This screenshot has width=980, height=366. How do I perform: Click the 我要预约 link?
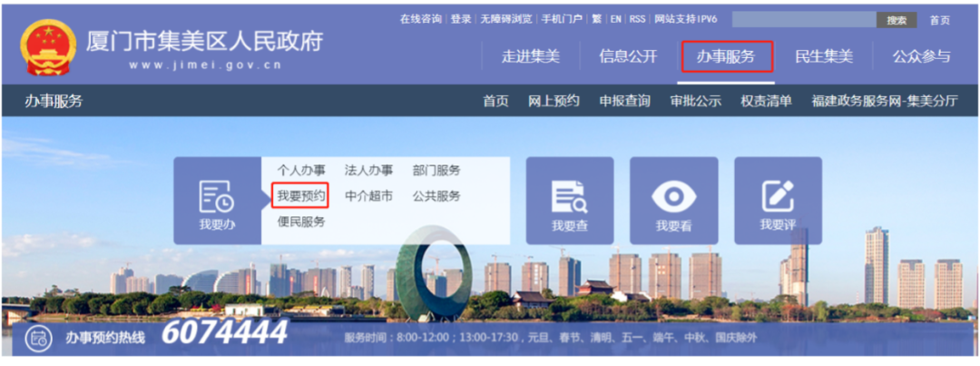pos(300,195)
